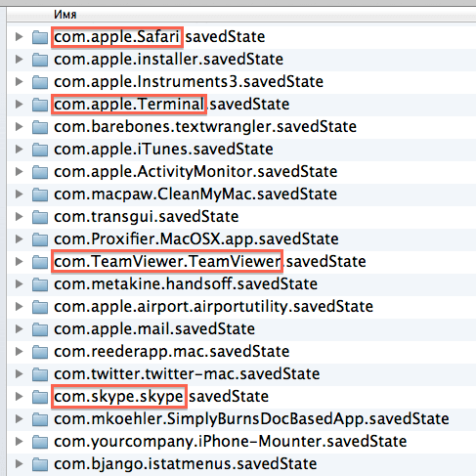Viewport: 476px width, 476px height.
Task: Click the com.apple.ActivityMonitor.savedState folder icon
Action: [x=40, y=172]
